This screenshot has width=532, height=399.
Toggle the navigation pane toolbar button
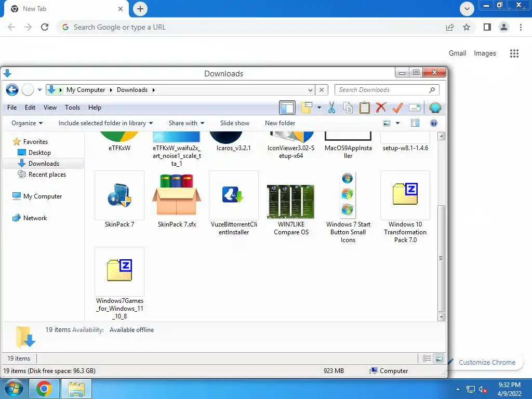287,108
